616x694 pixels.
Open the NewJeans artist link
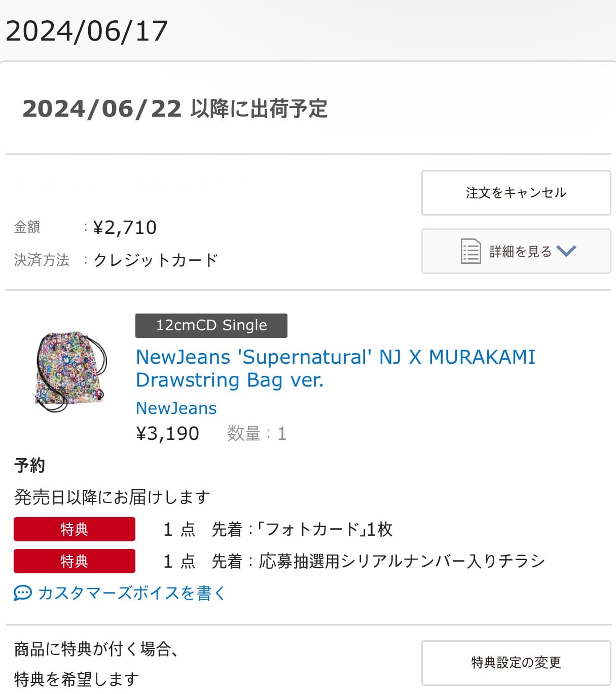pyautogui.click(x=176, y=408)
